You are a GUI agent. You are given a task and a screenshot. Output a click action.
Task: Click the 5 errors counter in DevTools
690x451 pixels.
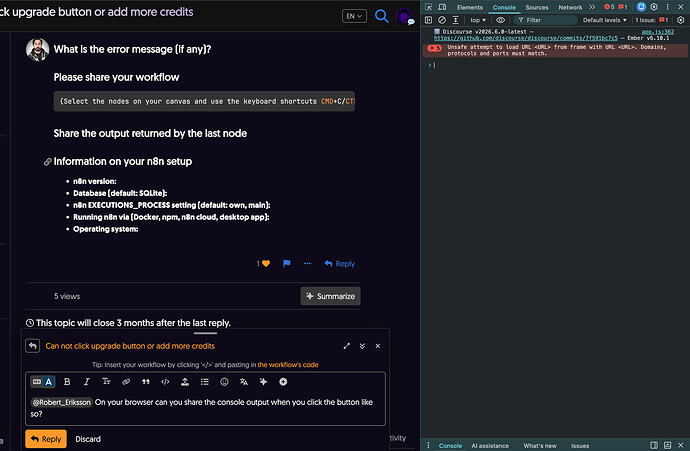(609, 7)
